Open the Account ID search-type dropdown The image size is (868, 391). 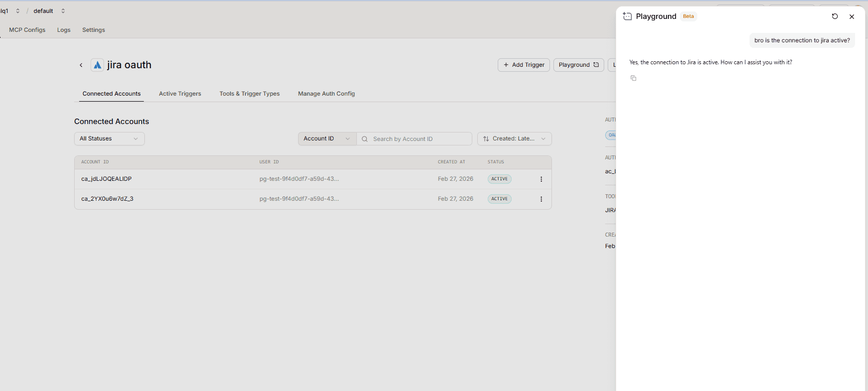(x=327, y=139)
